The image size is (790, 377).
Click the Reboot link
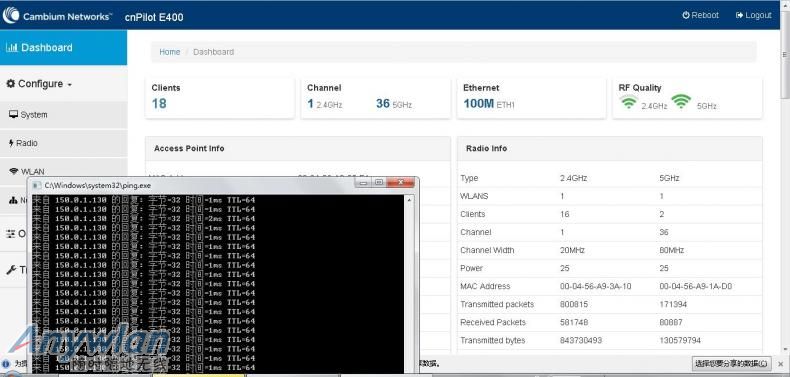click(700, 15)
